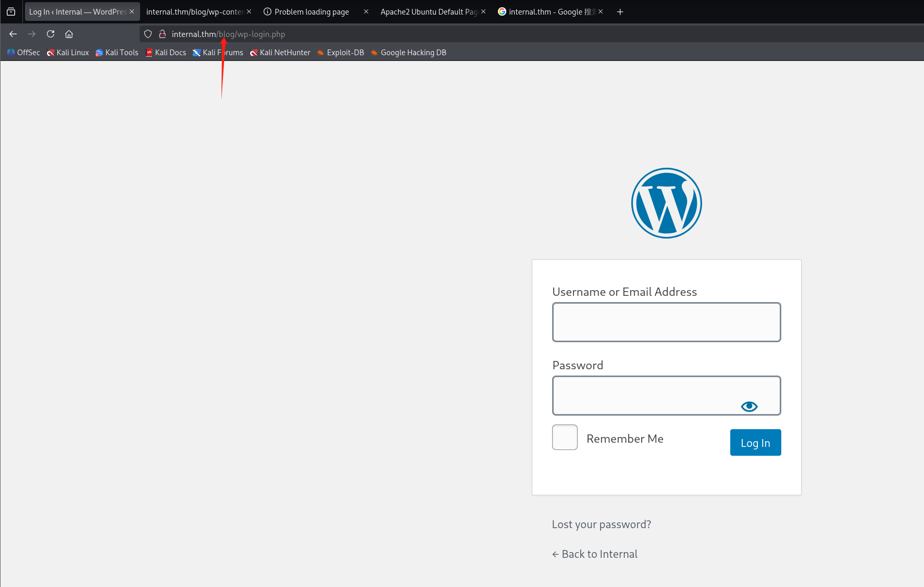Image resolution: width=924 pixels, height=587 pixels.
Task: Focus the Username or Email Address field
Action: tap(667, 322)
